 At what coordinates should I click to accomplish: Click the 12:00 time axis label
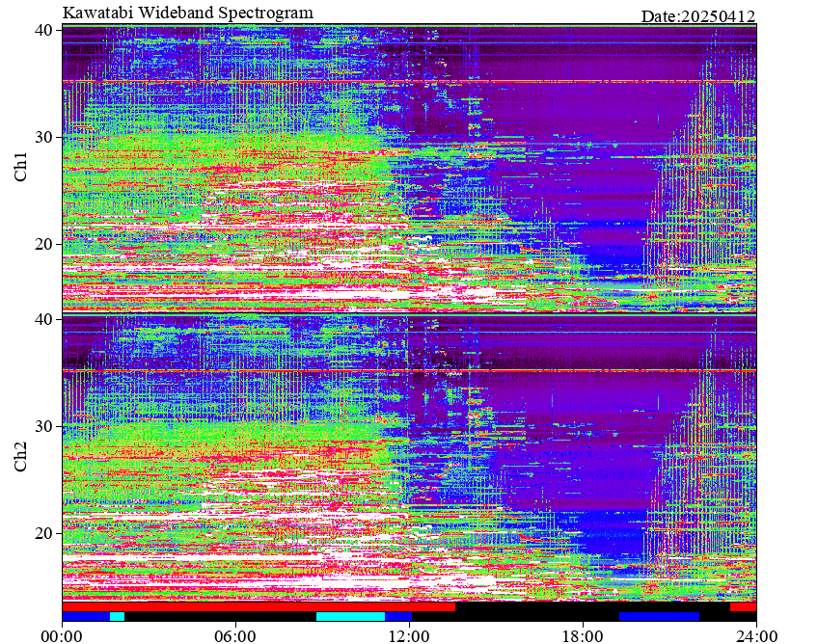point(409,635)
